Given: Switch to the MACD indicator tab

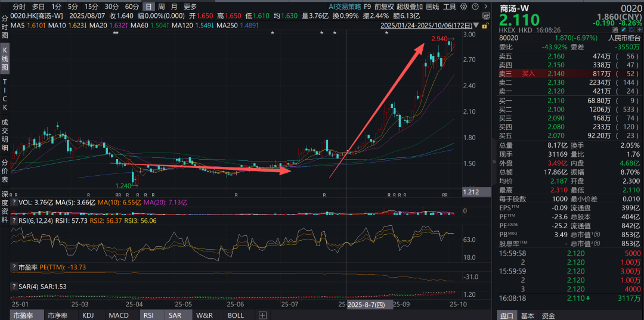Looking at the screenshot, I should click(119, 315).
